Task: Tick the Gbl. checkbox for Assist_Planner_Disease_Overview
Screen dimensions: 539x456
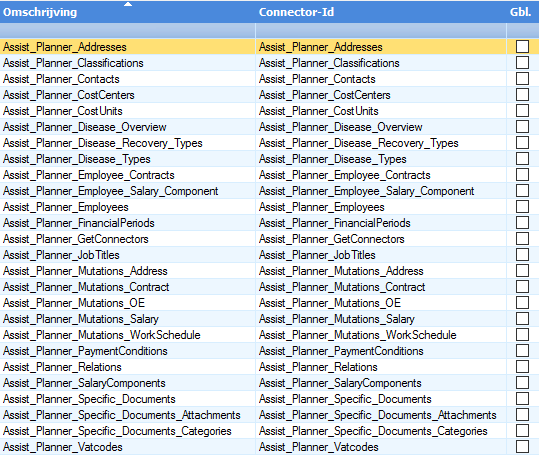Action: (522, 126)
